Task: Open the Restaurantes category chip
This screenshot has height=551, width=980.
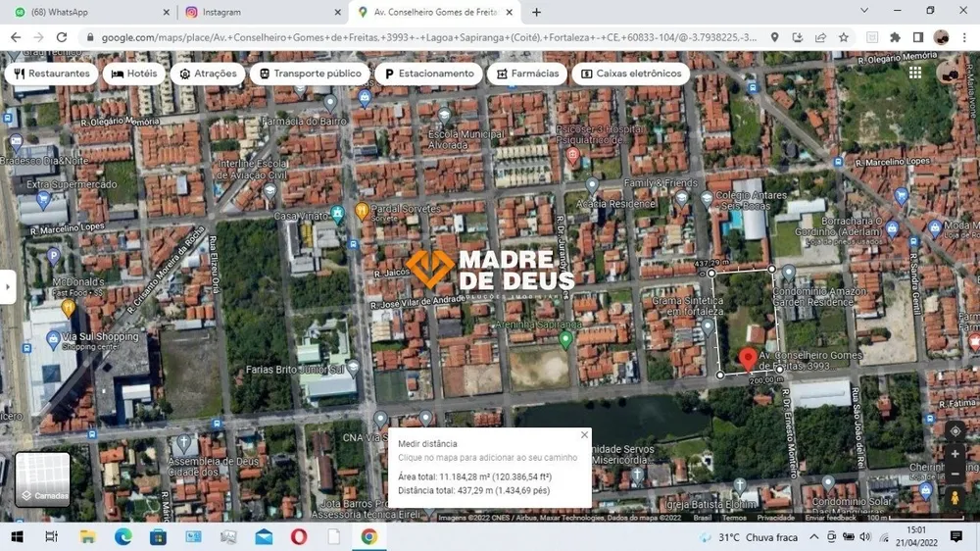Action: point(52,74)
